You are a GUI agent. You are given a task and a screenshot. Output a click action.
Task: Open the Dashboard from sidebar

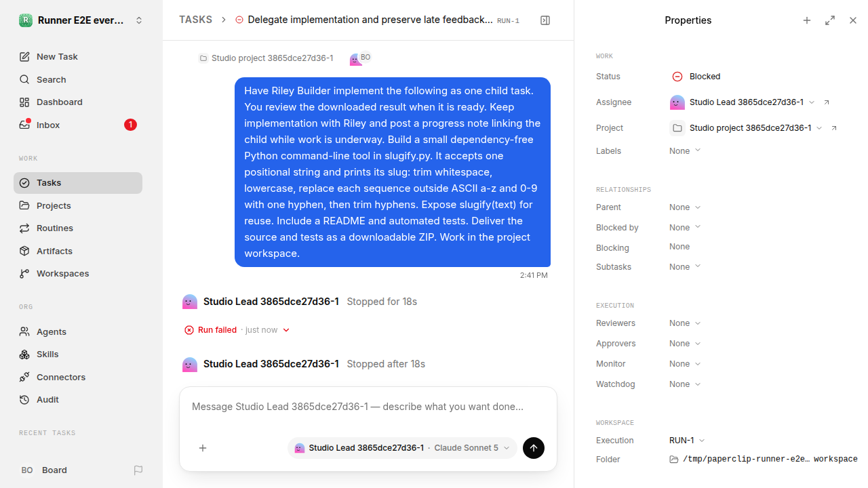click(x=78, y=102)
